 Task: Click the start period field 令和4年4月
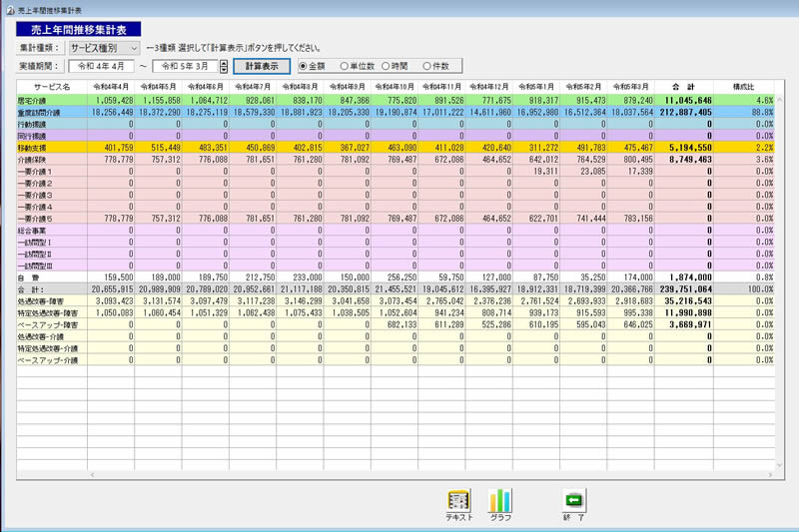point(101,66)
